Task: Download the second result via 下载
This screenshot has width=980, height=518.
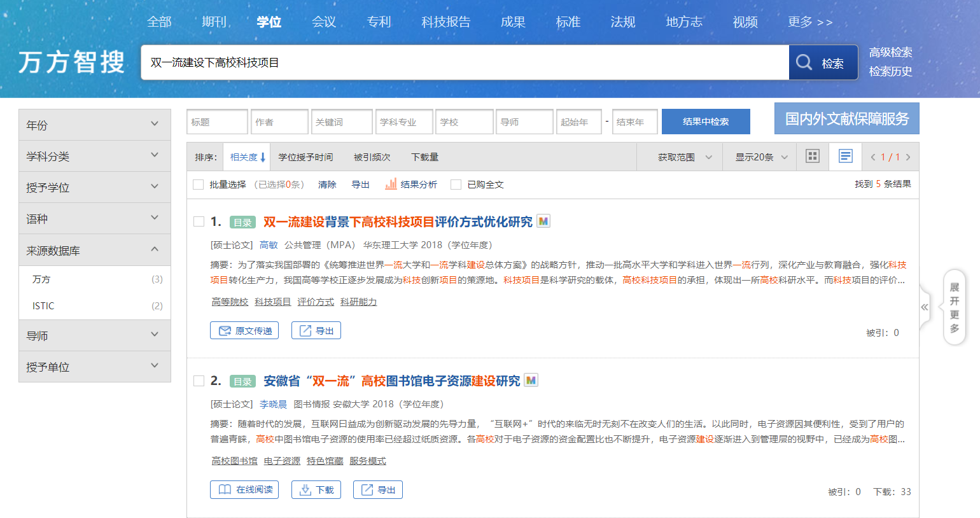Action: [x=316, y=489]
